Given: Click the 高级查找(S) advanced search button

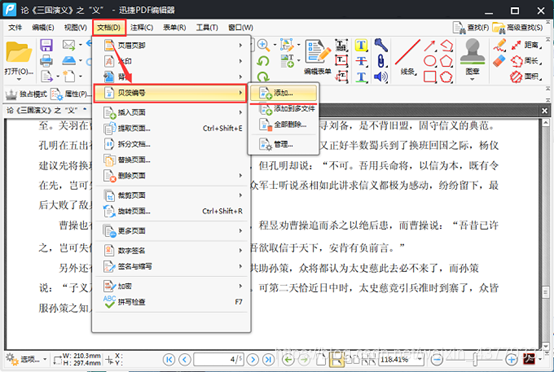Looking at the screenshot, I should 518,28.
